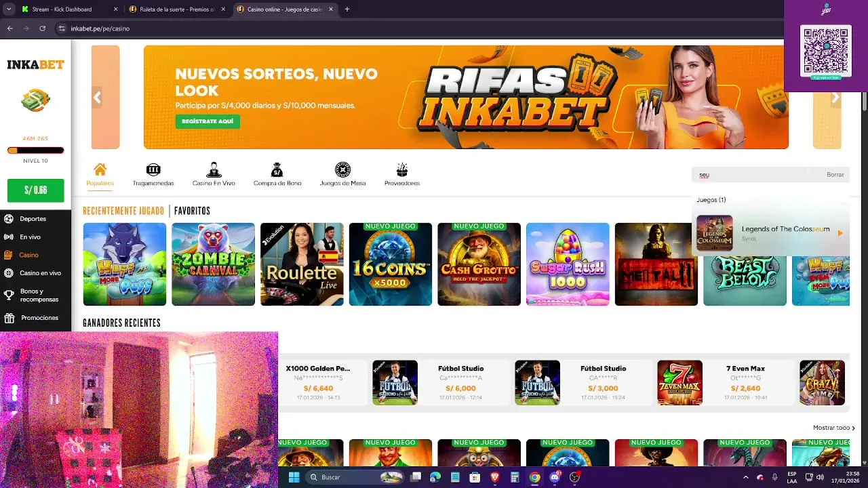This screenshot has height=488, width=868.
Task: Open the Zombie Carnival game
Action: click(x=213, y=264)
